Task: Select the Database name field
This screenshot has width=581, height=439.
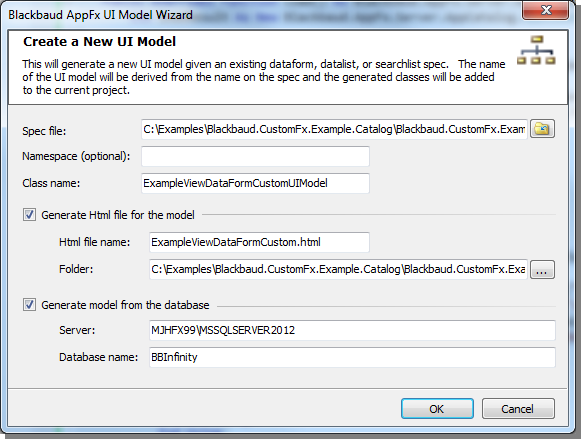Action: (x=352, y=357)
